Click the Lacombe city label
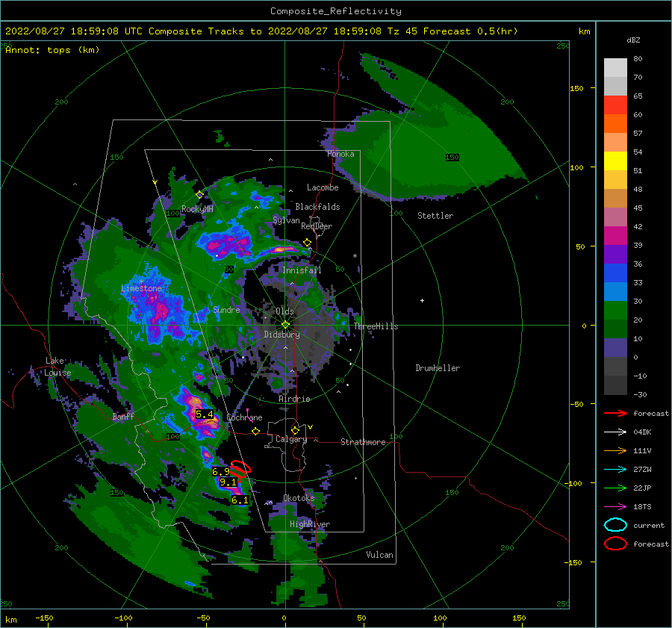The width and height of the screenshot is (672, 628). point(323,187)
